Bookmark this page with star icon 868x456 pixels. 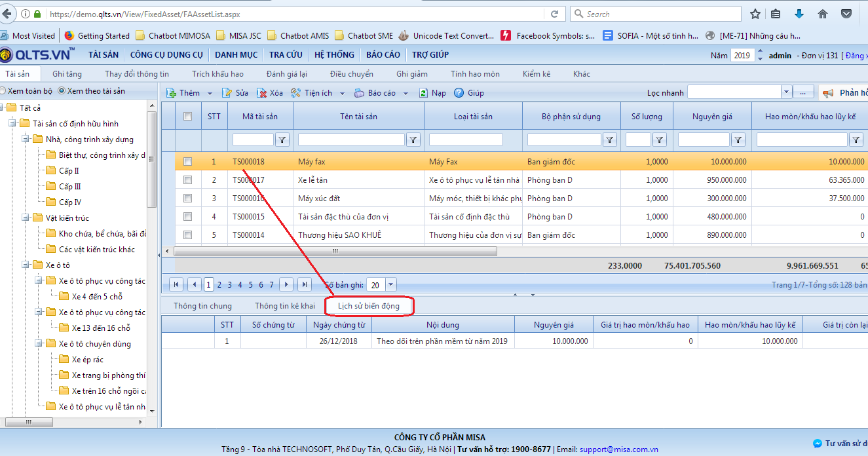[x=755, y=14]
